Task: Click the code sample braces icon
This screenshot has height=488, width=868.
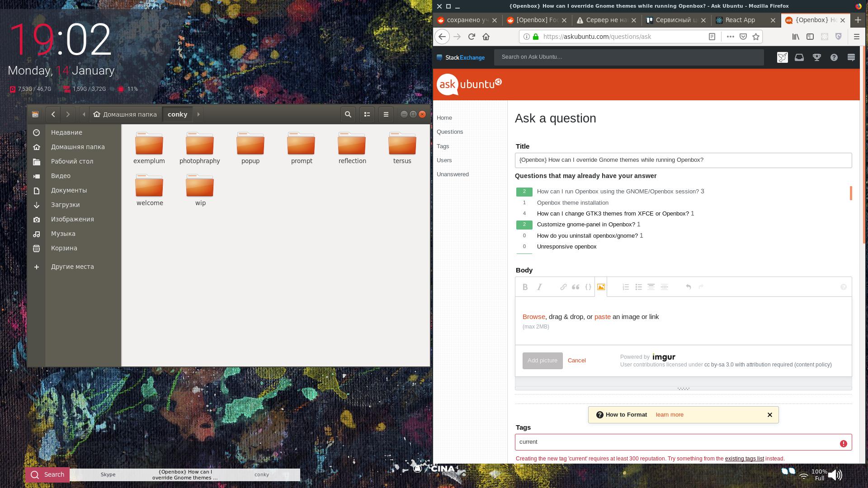Action: click(588, 287)
